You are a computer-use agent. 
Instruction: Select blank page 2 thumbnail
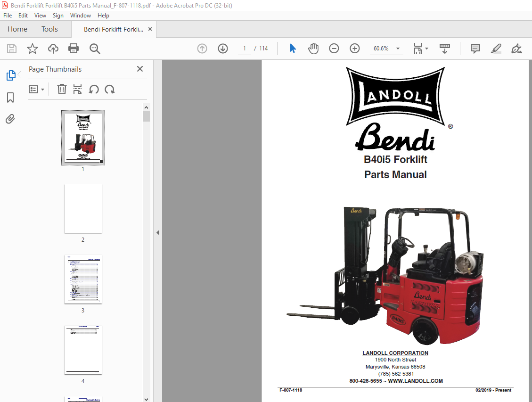pos(83,209)
